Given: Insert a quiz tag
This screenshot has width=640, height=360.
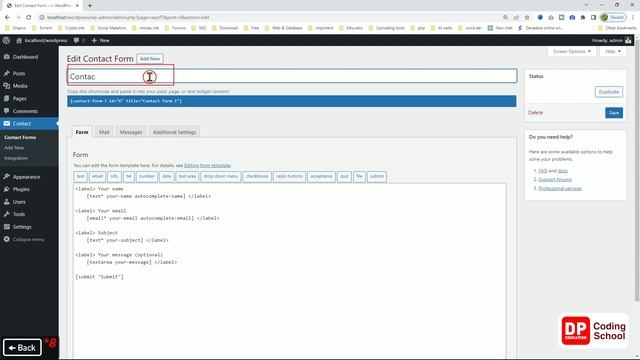Looking at the screenshot, I should click(x=344, y=176).
